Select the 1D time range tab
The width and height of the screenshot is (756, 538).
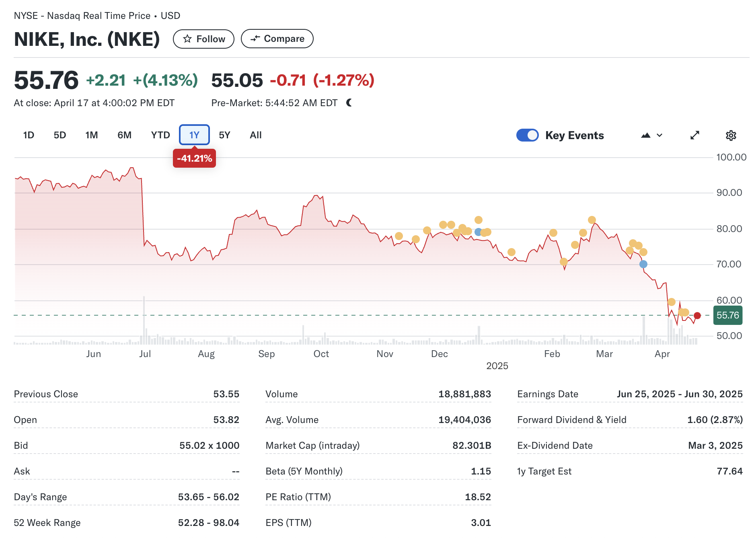[x=29, y=135]
